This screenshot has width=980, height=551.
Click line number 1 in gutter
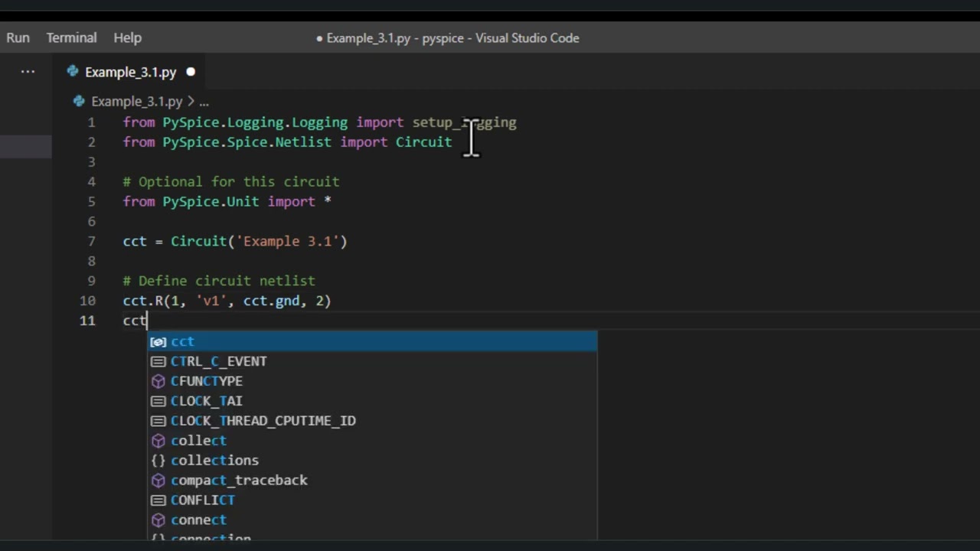click(x=92, y=122)
